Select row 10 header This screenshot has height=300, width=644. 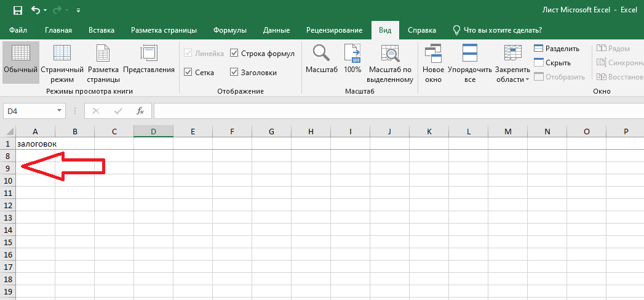tap(8, 180)
